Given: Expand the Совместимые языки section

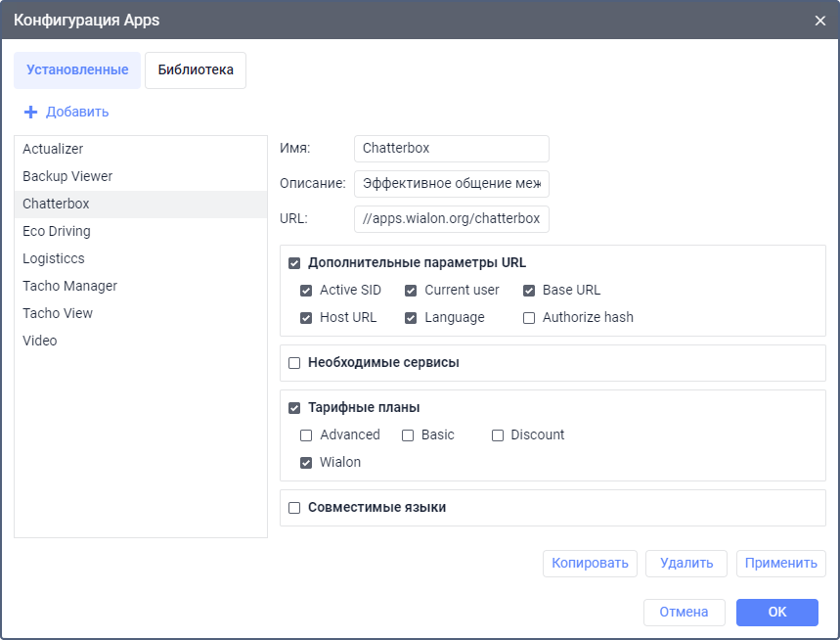Looking at the screenshot, I should (294, 508).
